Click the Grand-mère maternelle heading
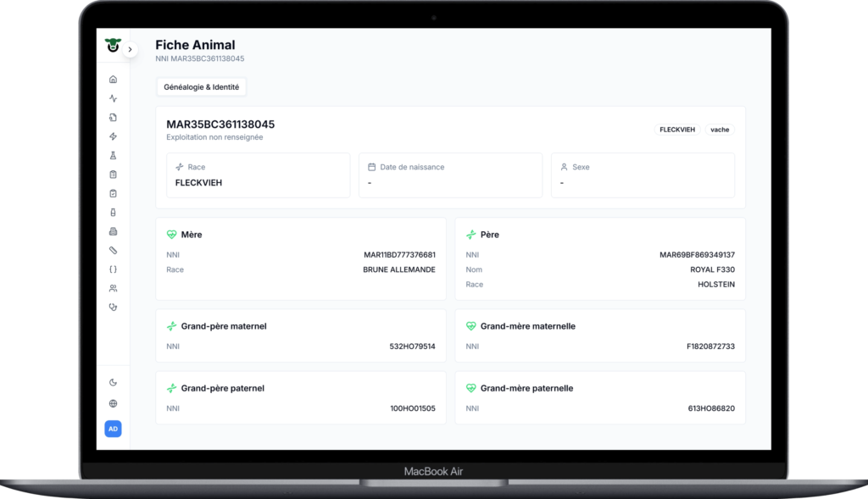Viewport: 868px width, 499px height. coord(528,326)
